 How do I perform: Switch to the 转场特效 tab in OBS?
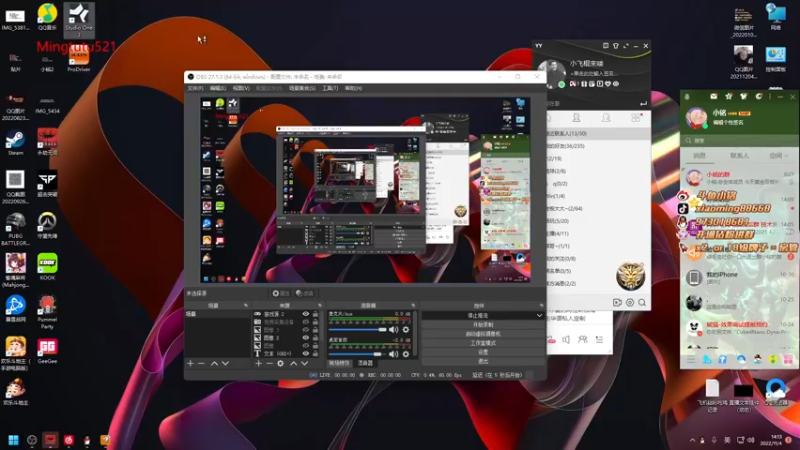click(339, 363)
